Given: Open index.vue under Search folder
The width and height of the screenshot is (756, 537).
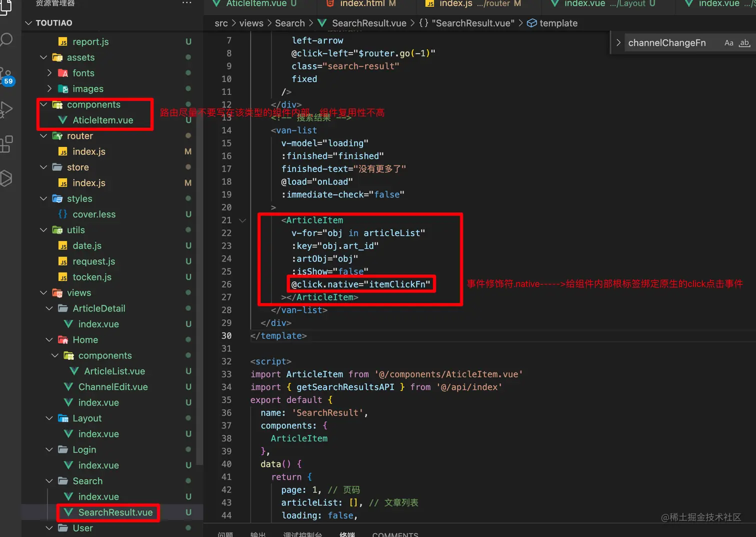Looking at the screenshot, I should [98, 497].
